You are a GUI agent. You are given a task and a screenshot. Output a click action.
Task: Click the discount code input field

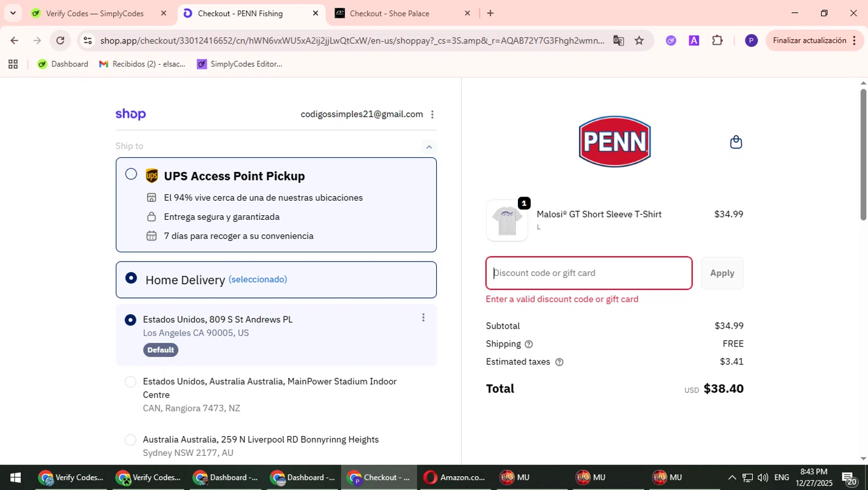pyautogui.click(x=589, y=273)
